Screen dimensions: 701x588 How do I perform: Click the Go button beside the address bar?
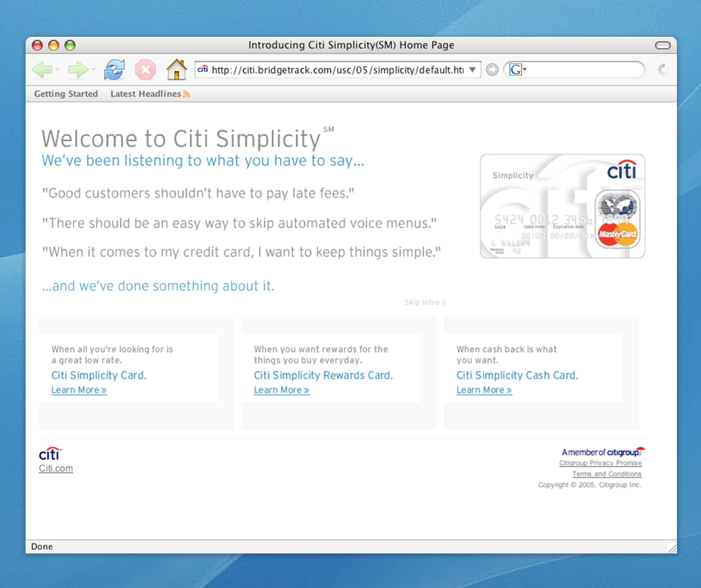(492, 70)
